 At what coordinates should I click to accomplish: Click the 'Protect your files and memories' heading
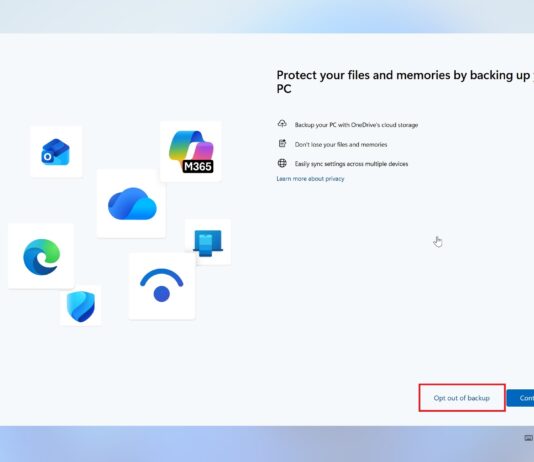pos(405,82)
